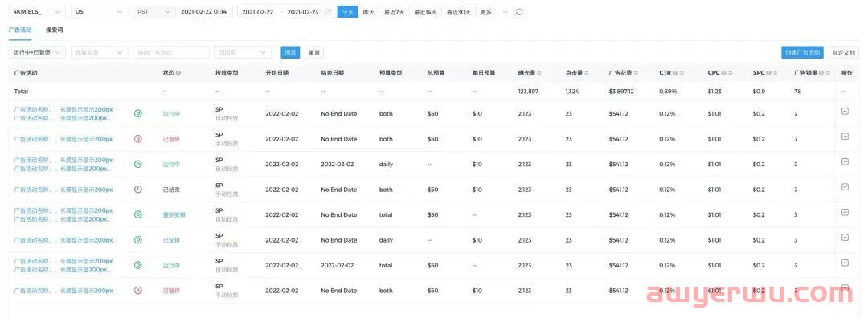Toggle the red pause icon in first 已暂停 row

coord(138,139)
